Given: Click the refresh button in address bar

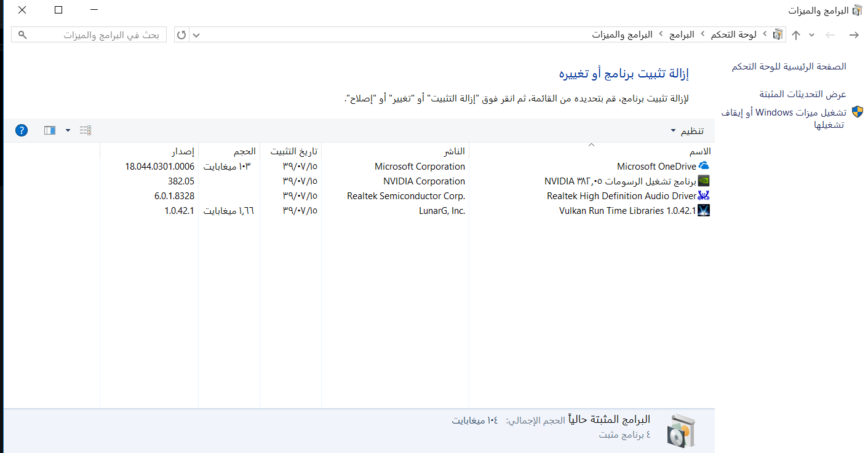Looking at the screenshot, I should (181, 34).
